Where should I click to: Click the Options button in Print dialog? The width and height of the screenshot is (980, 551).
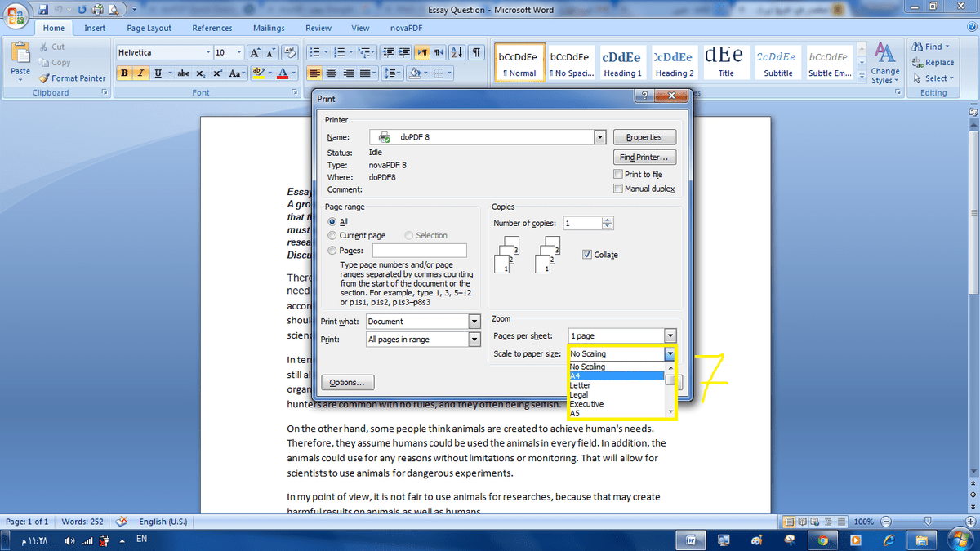click(x=348, y=382)
